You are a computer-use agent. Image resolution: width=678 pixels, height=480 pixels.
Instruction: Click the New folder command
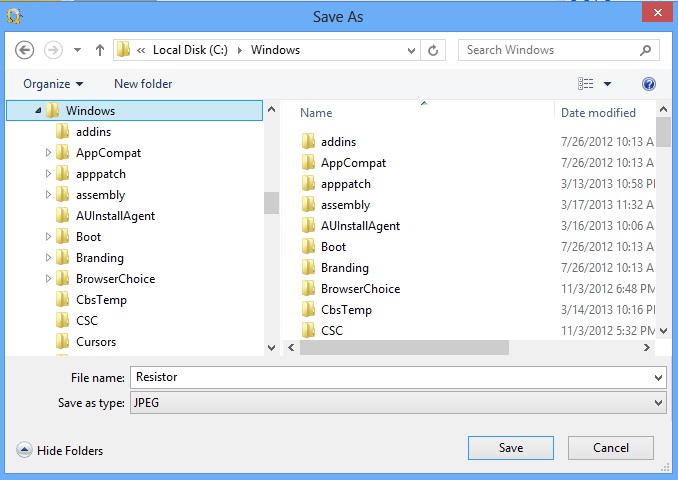[x=143, y=84]
